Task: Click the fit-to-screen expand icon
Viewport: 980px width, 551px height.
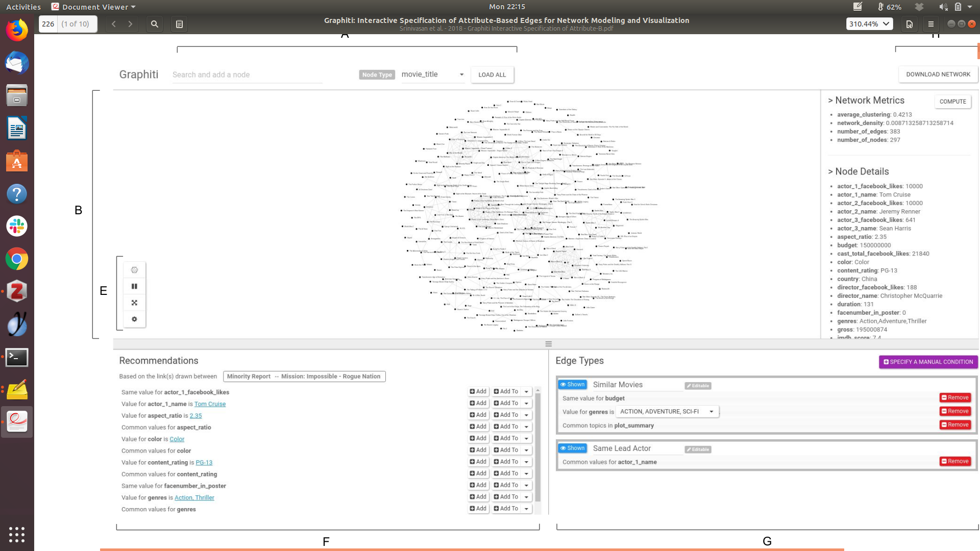Action: 134,303
